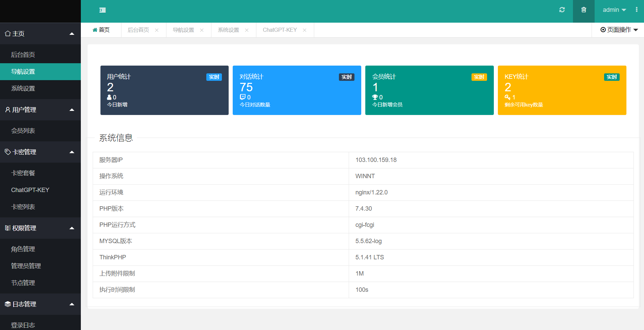Screen dimensions: 644x330
Task: Click the key icon under KEY统计
Action: (x=508, y=97)
